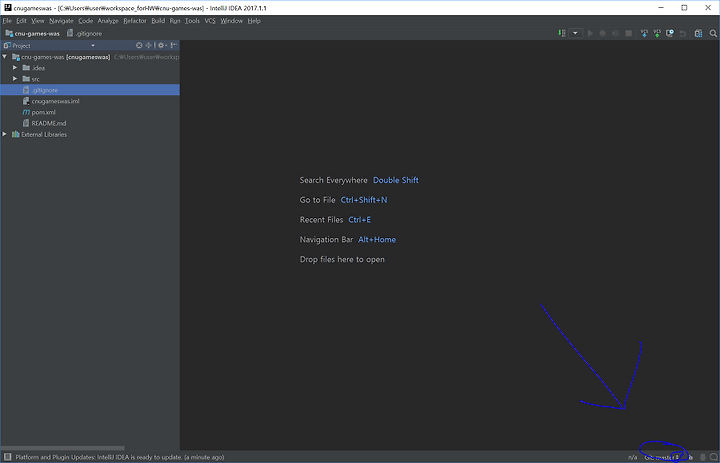The width and height of the screenshot is (720, 463).
Task: Open the Analyze menu
Action: [x=108, y=21]
